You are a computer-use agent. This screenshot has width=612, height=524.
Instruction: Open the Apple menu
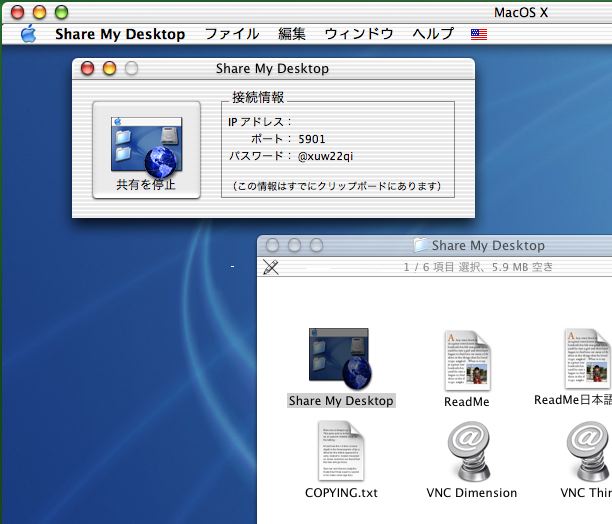click(28, 34)
